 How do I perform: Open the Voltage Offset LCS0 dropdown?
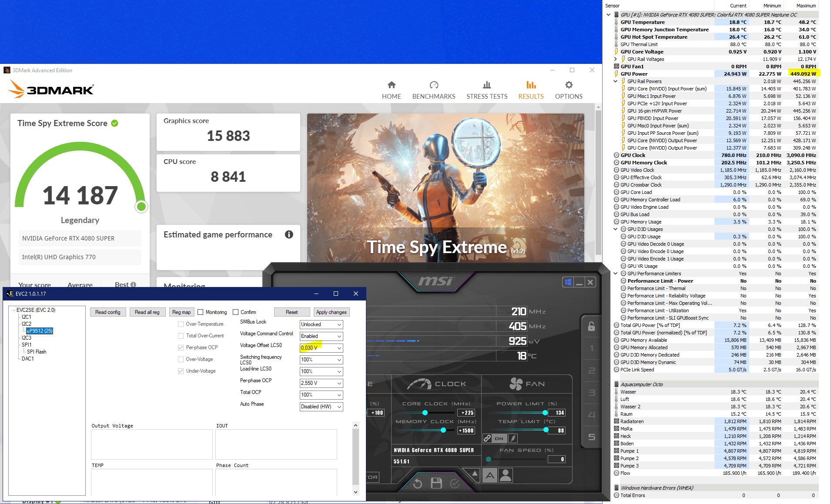(x=321, y=348)
